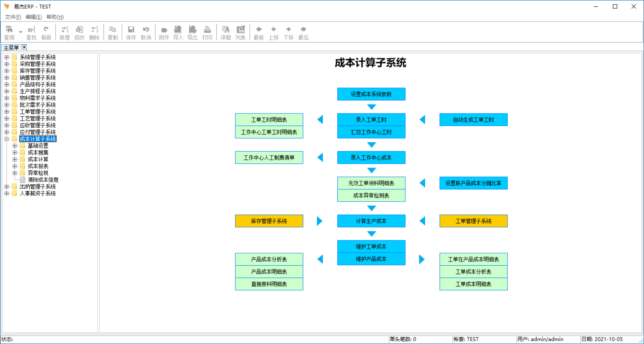Expand the 系统管理子系统 tree node
644x344 pixels.
(6, 57)
